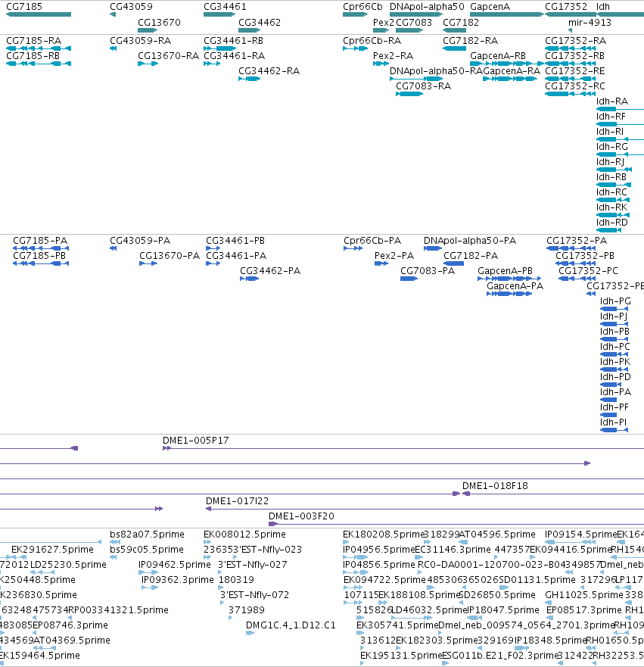Select the CG34462 gene label
This screenshot has height=667, width=644.
coord(260,22)
